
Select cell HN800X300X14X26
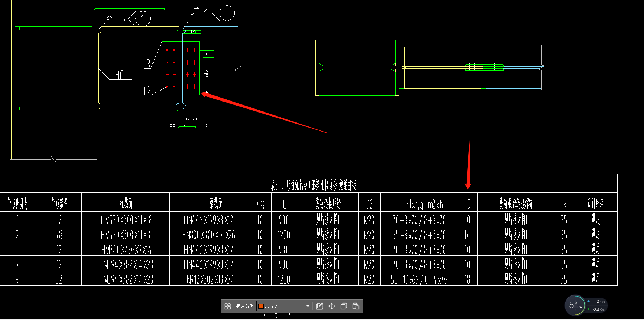[209, 235]
